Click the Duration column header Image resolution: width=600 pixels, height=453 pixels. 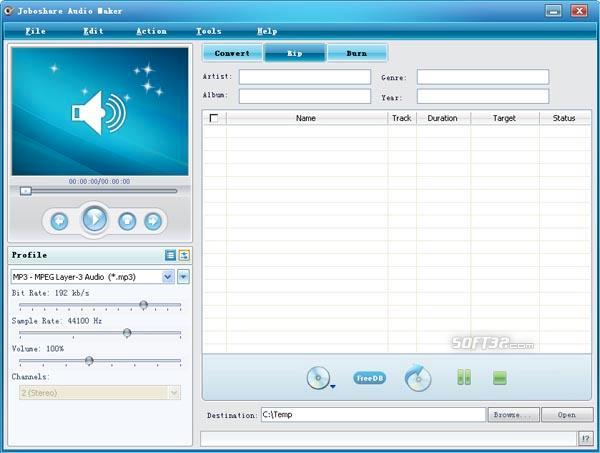tap(443, 118)
